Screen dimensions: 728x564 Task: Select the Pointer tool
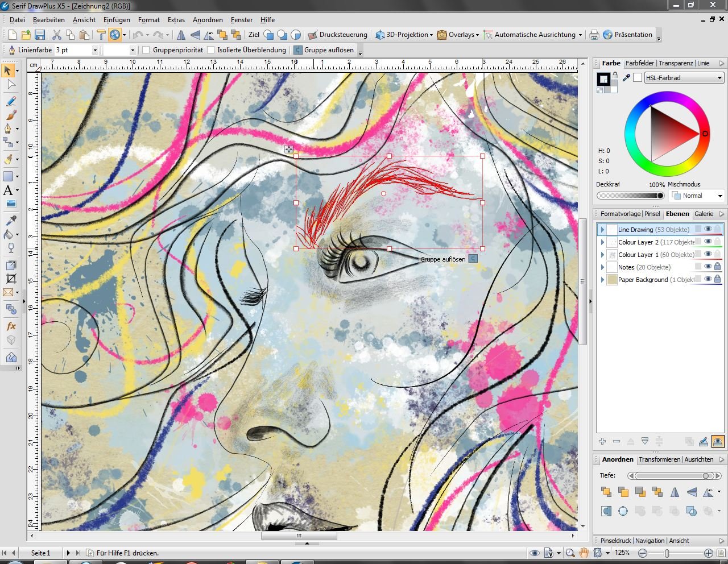pyautogui.click(x=8, y=70)
